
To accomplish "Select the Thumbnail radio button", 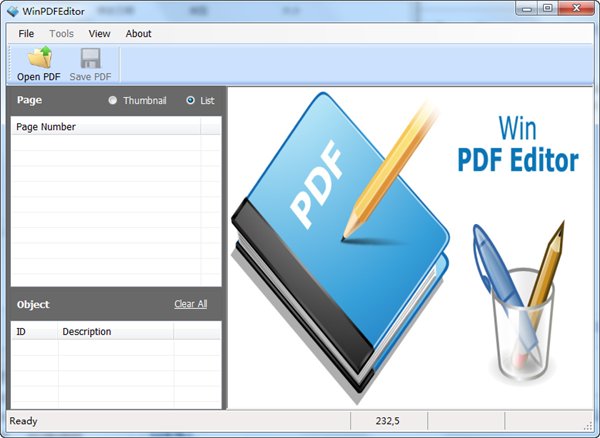I will coord(112,100).
